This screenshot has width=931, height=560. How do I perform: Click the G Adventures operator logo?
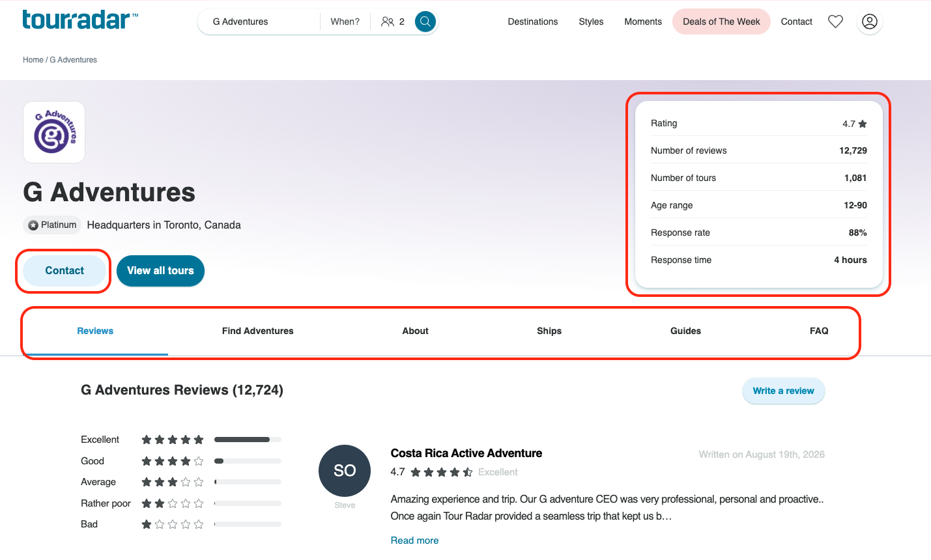[x=54, y=132]
